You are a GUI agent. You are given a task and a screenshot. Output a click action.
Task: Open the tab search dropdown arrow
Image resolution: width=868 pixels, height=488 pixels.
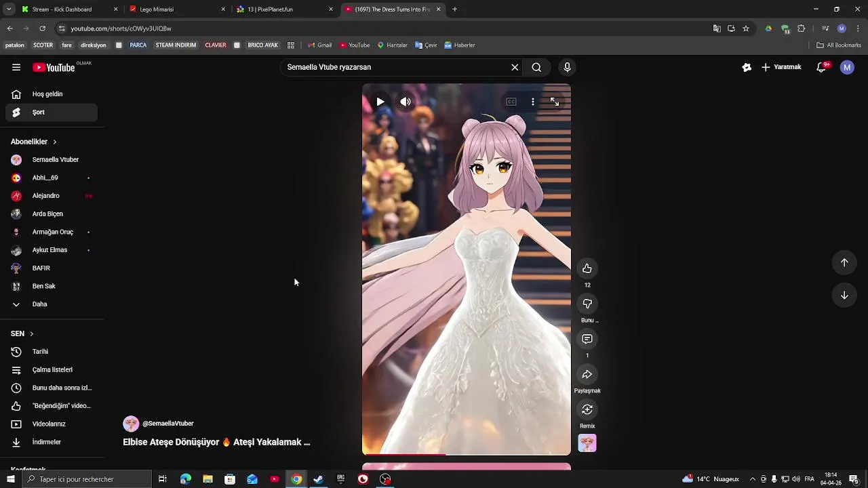coord(9,9)
